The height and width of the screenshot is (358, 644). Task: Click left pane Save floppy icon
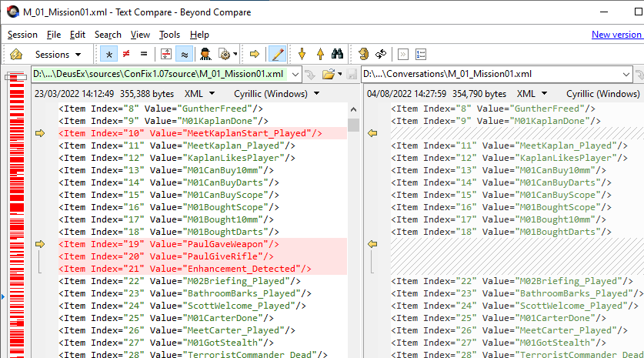tap(352, 75)
